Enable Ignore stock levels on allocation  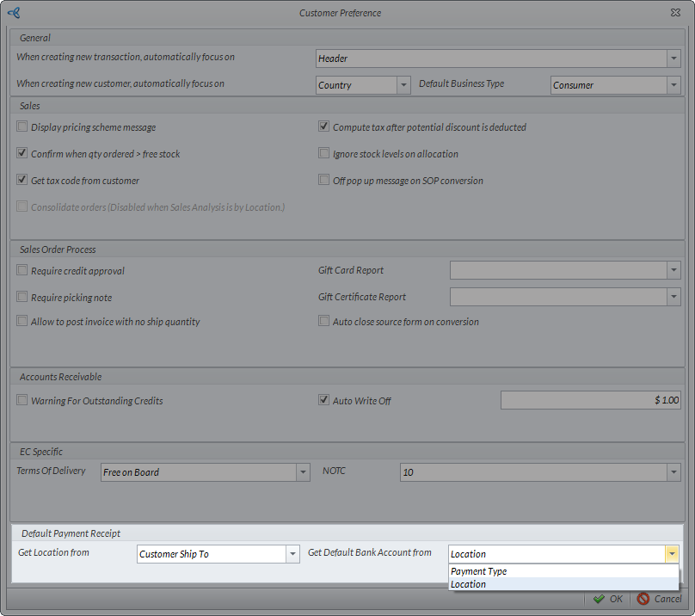point(324,154)
